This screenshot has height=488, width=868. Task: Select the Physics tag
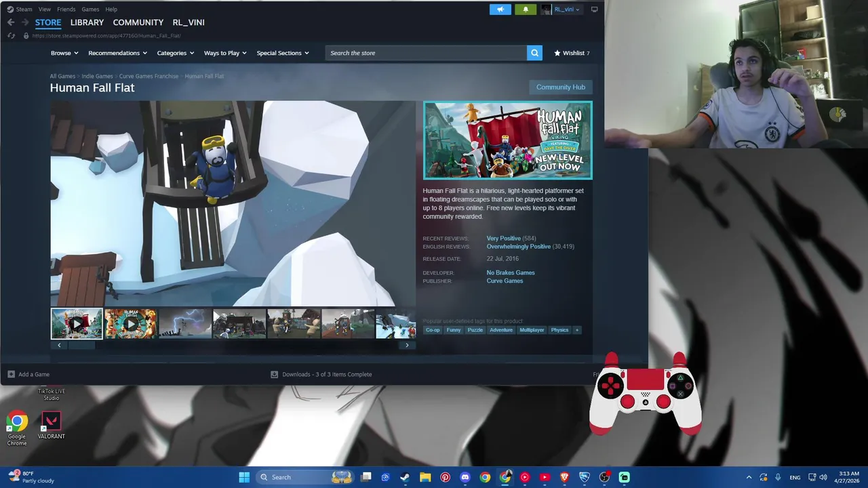coord(559,330)
